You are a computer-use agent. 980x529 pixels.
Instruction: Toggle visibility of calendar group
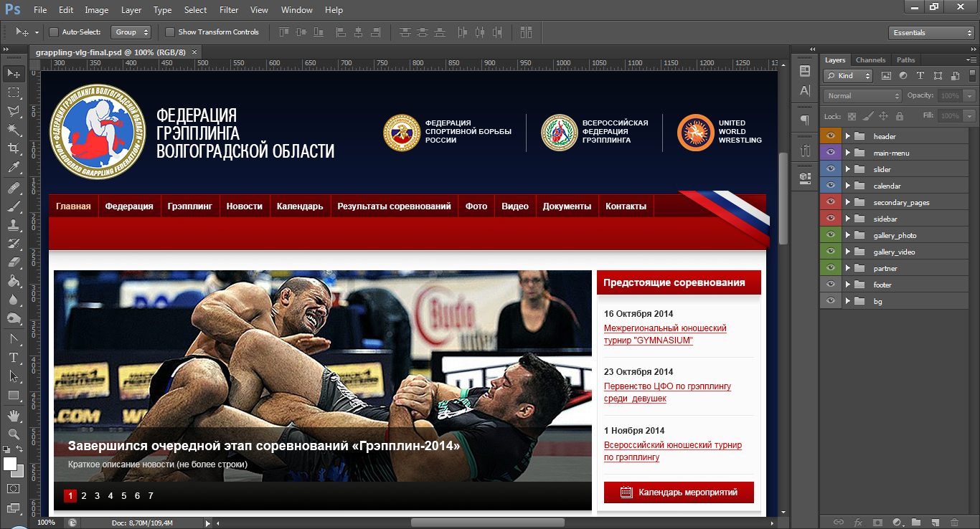831,186
